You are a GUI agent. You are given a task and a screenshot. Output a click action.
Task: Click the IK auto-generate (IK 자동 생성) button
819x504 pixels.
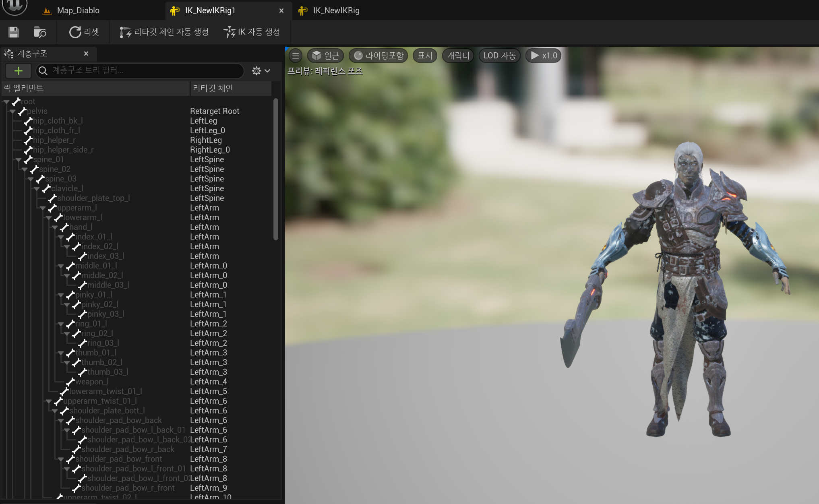pos(252,32)
